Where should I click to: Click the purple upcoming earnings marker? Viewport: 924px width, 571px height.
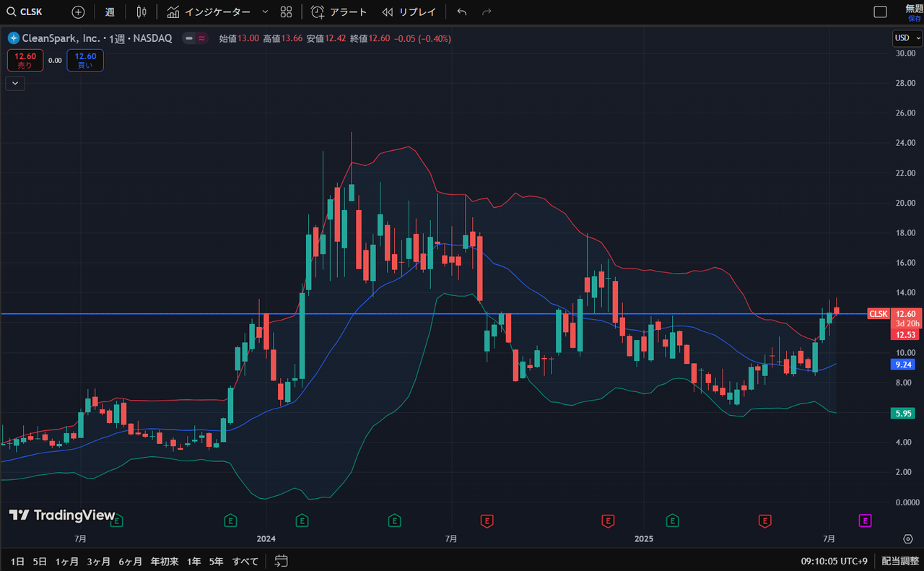865,520
